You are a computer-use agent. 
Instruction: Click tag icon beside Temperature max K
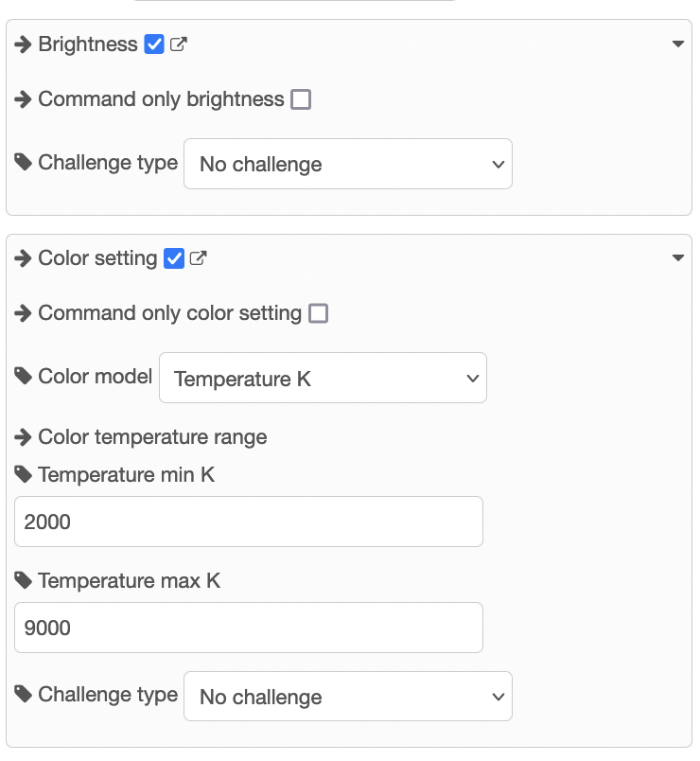coord(24,580)
